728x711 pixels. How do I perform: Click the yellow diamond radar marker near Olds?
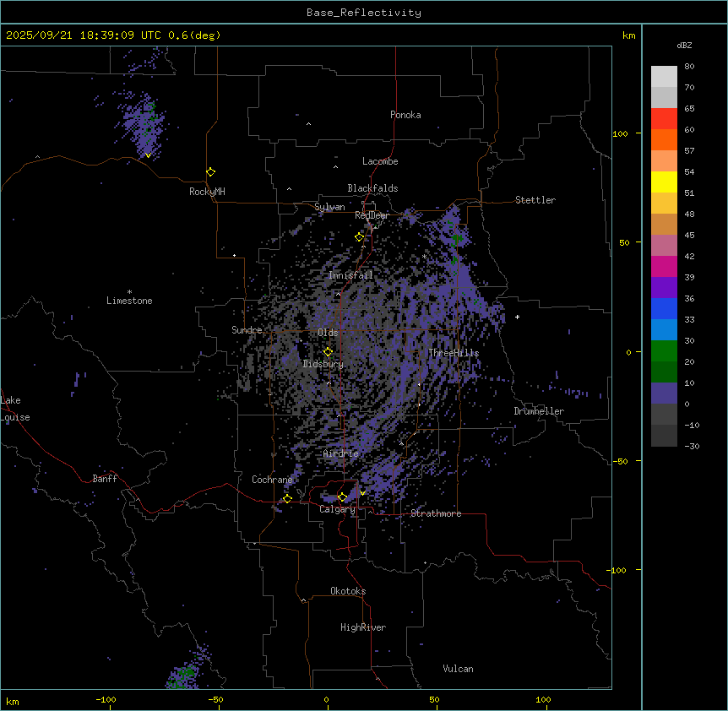(x=328, y=351)
